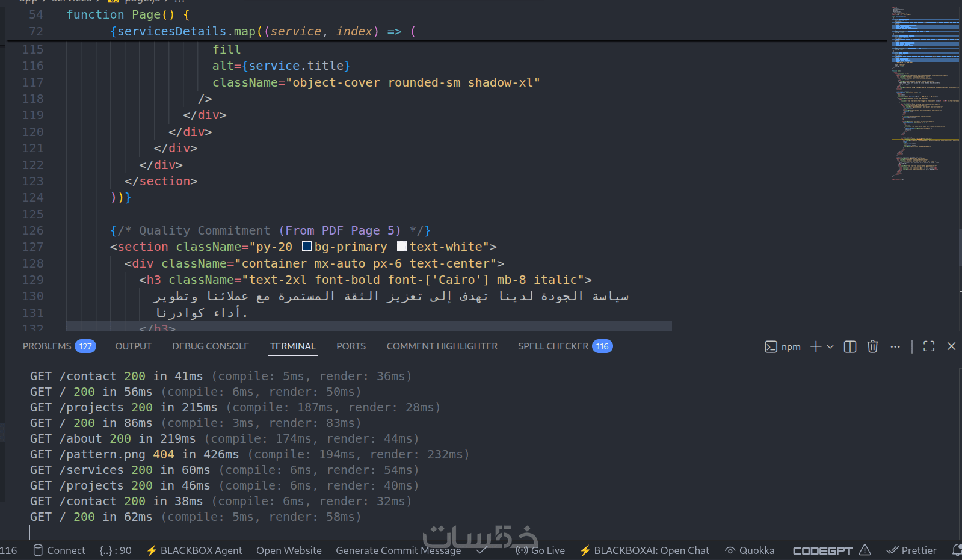The width and height of the screenshot is (962, 560).
Task: Click the Prettier status bar item
Action: point(911,550)
